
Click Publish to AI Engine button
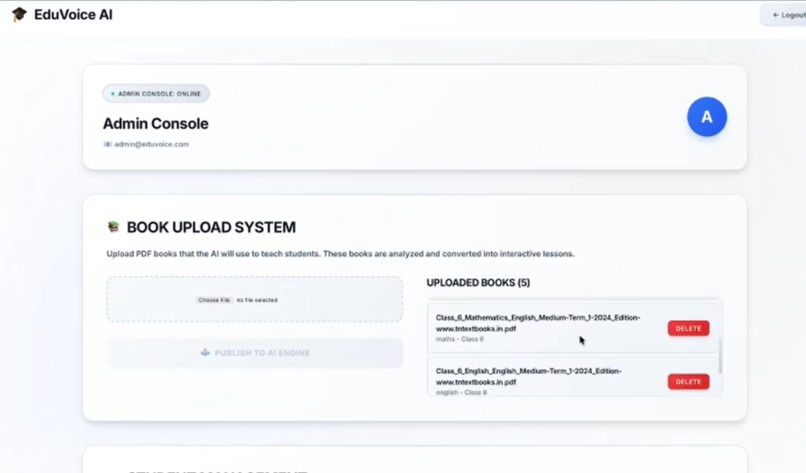click(x=254, y=353)
